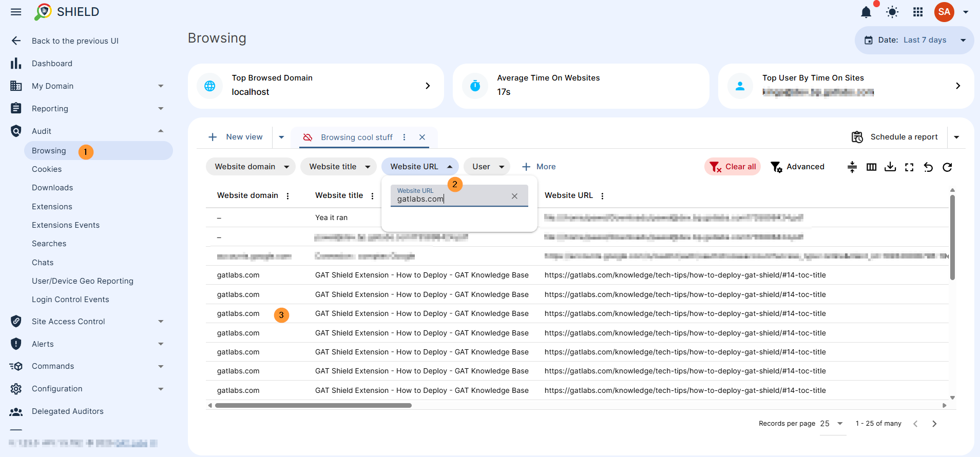
Task: Click Schedule a report
Action: (895, 137)
